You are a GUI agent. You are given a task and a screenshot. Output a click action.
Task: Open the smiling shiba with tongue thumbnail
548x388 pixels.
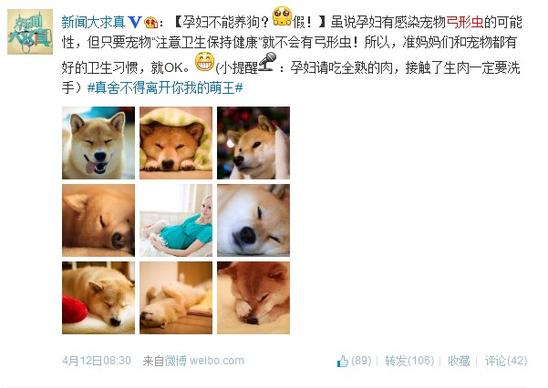(x=99, y=143)
